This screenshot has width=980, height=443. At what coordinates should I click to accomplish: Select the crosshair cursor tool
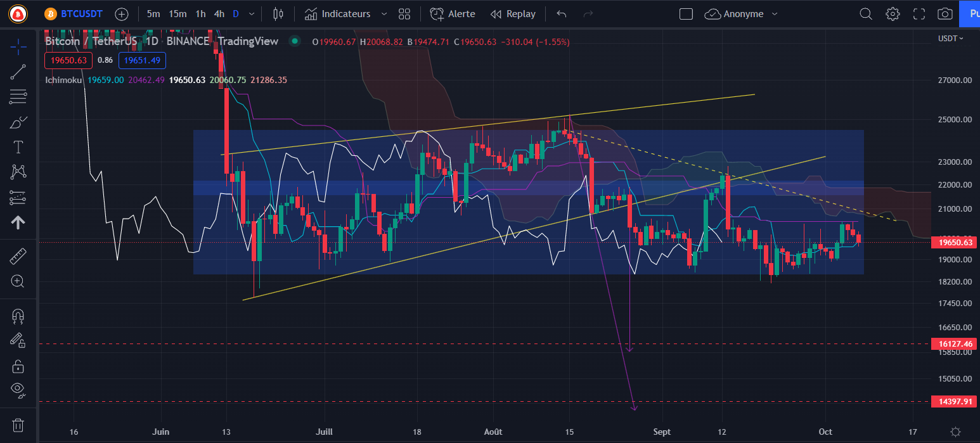click(18, 46)
